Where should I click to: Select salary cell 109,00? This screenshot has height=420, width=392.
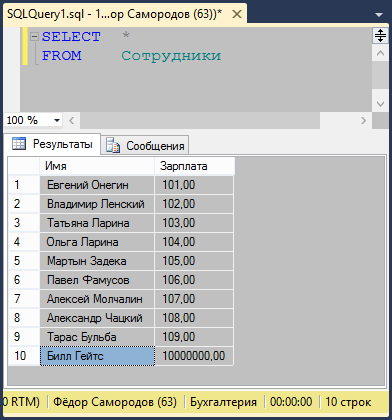pos(194,337)
